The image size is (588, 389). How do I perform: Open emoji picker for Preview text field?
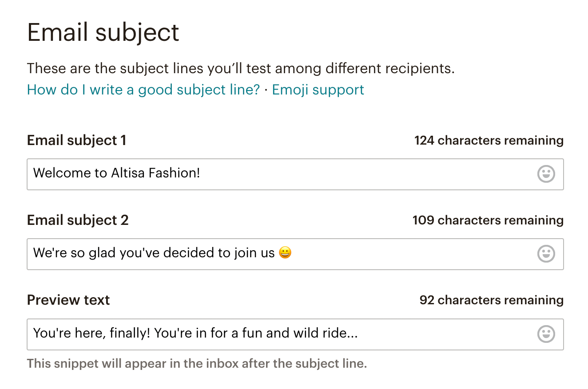pos(546,334)
